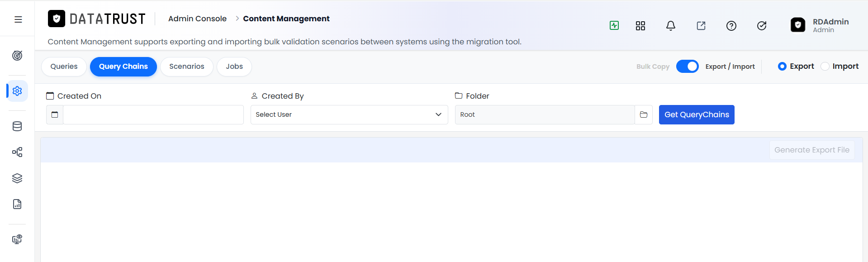Go to Admin Console breadcrumb

(x=197, y=19)
